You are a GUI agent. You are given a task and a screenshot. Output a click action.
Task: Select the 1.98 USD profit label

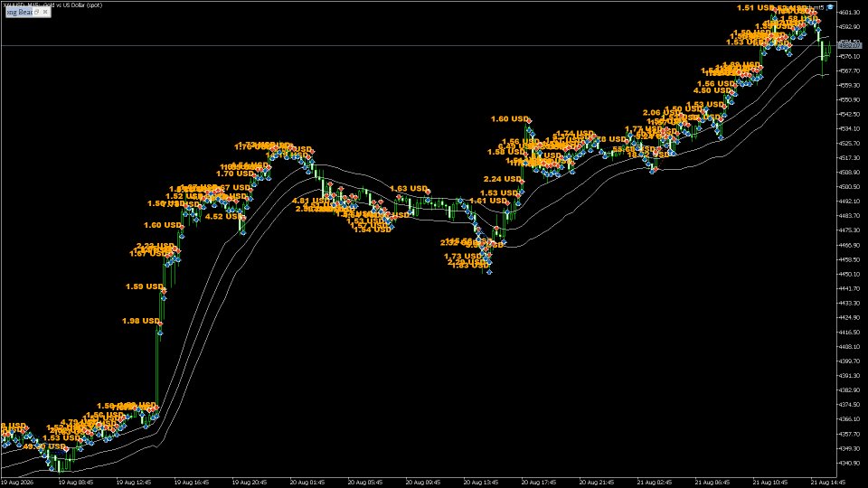tap(141, 321)
